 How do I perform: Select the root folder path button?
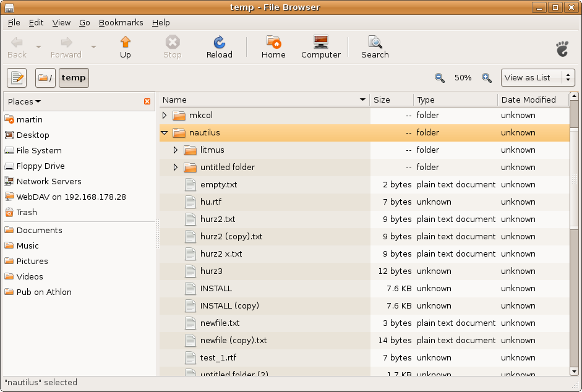click(x=45, y=78)
